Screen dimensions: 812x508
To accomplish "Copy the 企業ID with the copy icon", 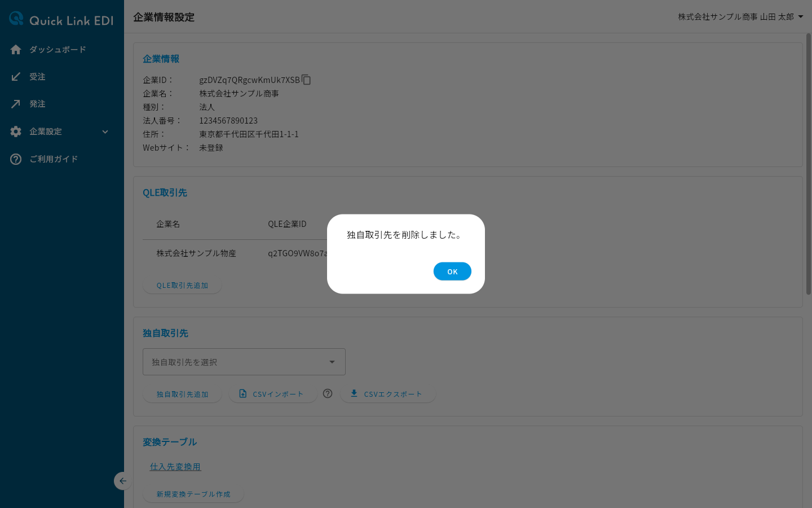I will 306,80.
